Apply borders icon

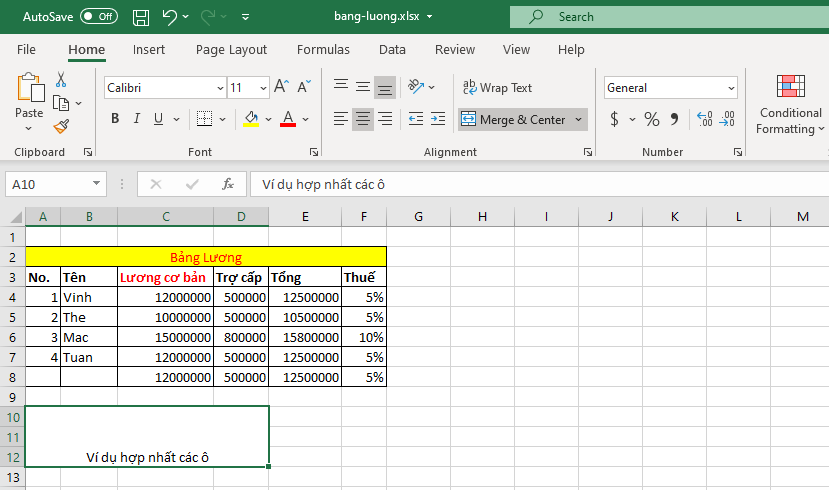point(205,118)
